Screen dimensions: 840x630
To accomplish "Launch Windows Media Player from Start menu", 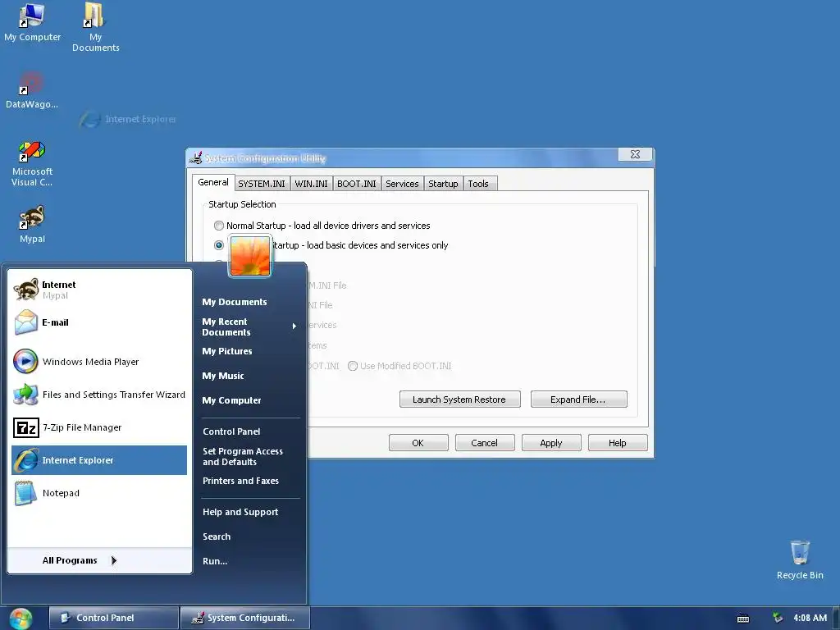I will (x=99, y=362).
